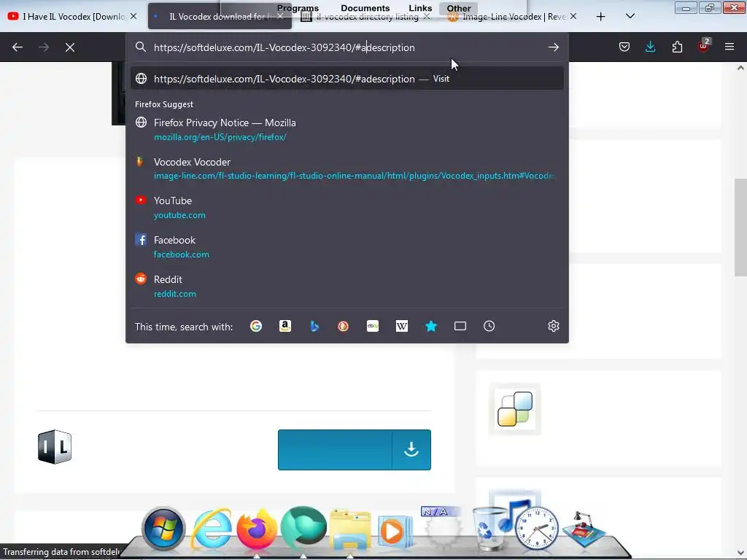Open the YouTube suggestion
Image resolution: width=747 pixels, height=560 pixels.
(x=347, y=208)
